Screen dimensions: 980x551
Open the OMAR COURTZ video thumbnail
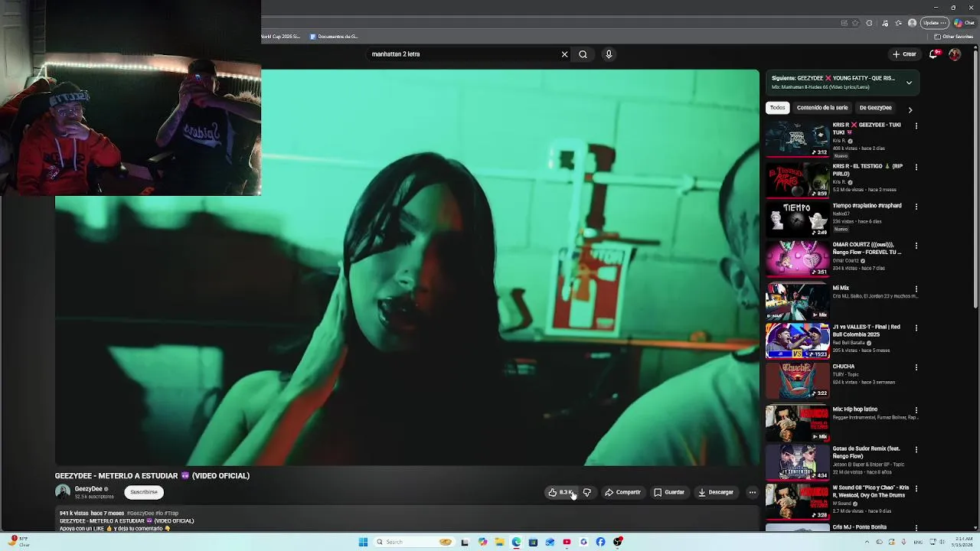click(x=797, y=259)
